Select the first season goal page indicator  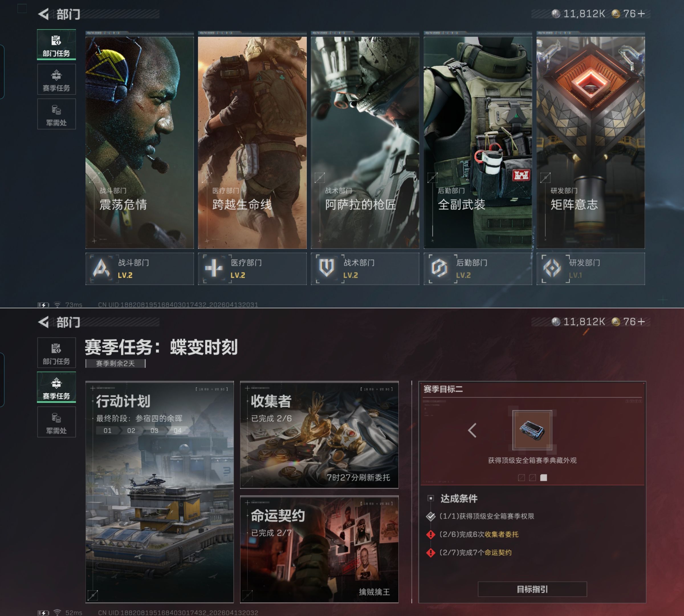point(521,478)
